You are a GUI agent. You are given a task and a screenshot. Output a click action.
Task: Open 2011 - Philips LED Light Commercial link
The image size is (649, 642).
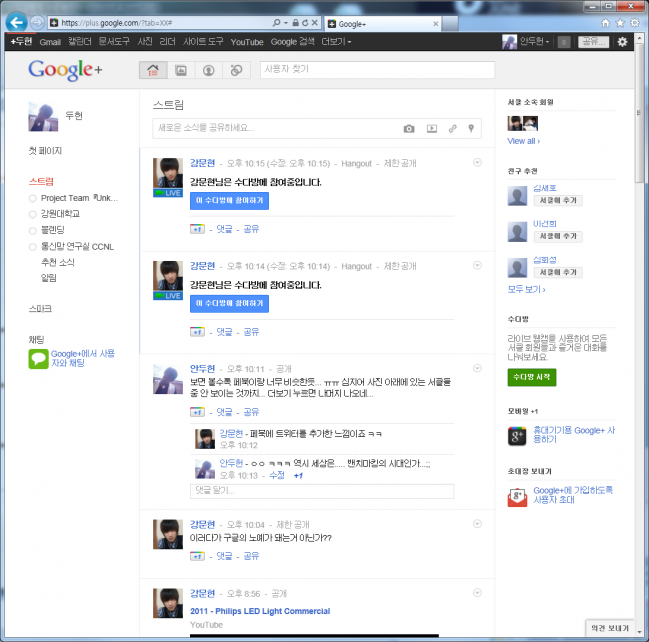[260, 611]
